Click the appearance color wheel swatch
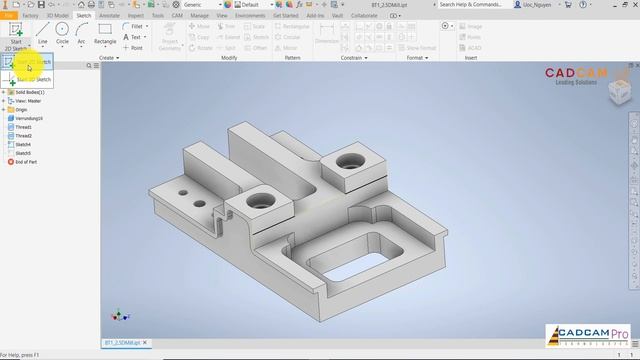 point(228,4)
